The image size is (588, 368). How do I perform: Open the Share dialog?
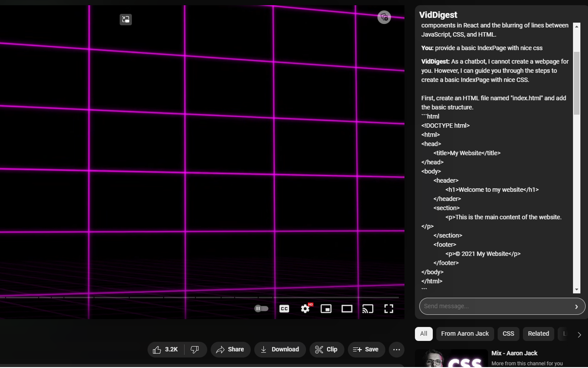click(231, 350)
